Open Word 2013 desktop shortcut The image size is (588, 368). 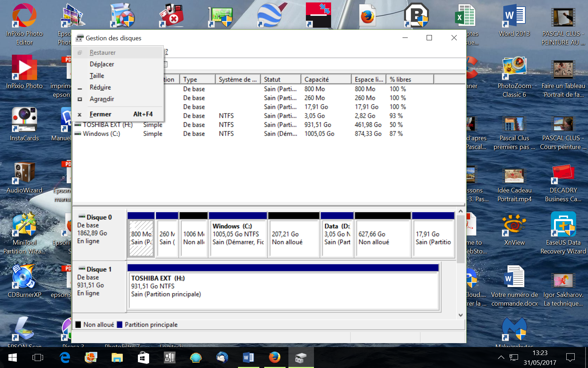pos(514,20)
